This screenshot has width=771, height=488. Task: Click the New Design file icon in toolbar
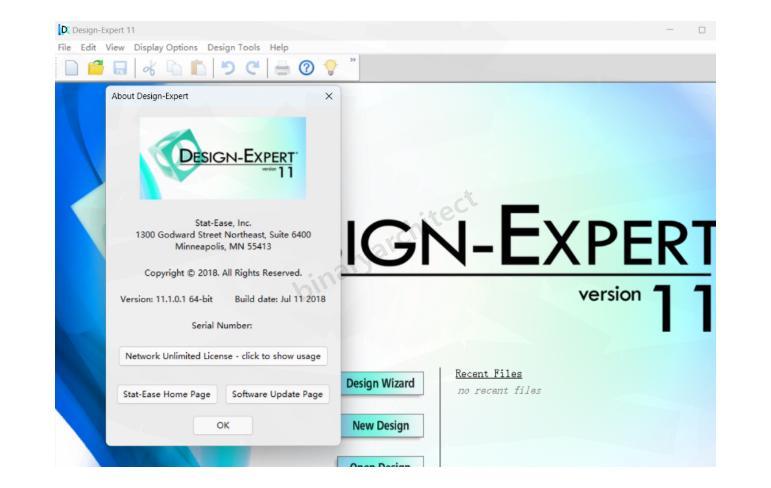tap(71, 68)
